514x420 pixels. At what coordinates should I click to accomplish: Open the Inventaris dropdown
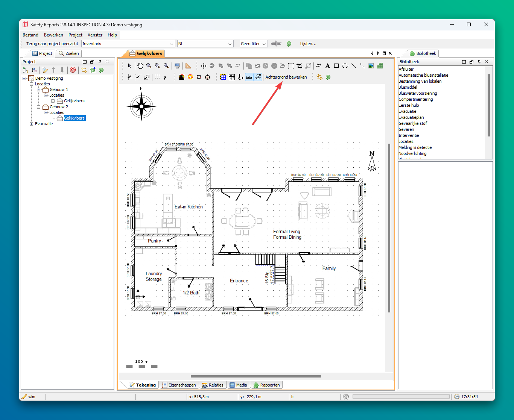click(128, 44)
